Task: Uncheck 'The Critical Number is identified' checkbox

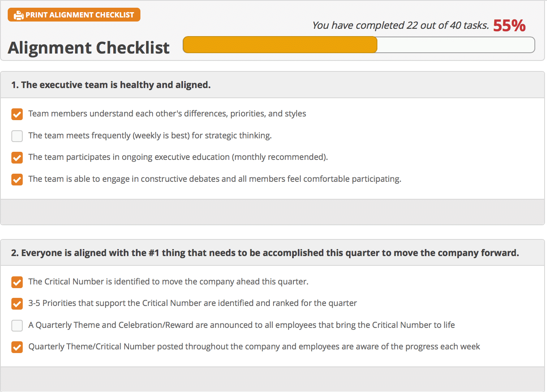Action: tap(17, 282)
